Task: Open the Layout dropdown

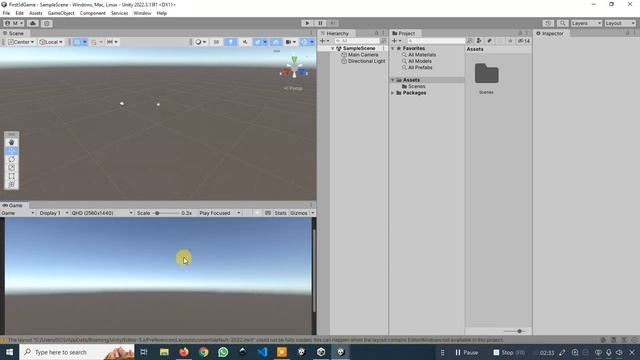Action: [620, 23]
